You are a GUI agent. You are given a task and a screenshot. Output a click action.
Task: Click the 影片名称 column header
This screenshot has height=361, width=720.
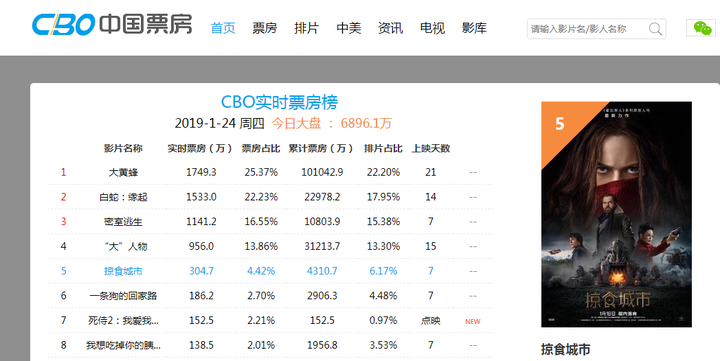point(123,148)
